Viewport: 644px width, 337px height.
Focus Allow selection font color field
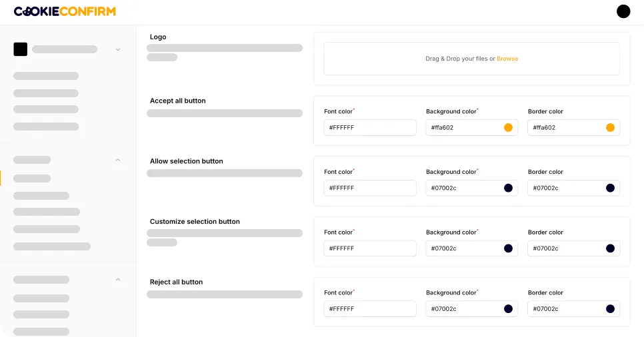coord(370,188)
